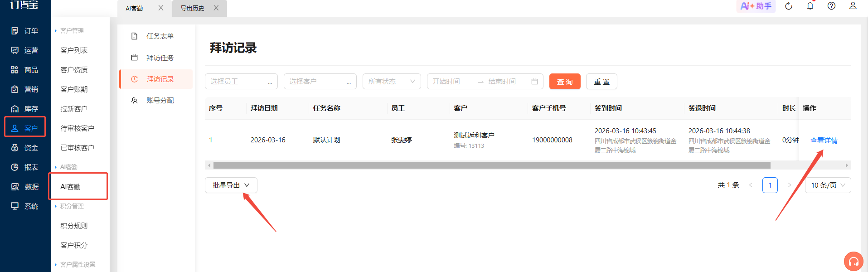Switch to the 导出历史 tab
868x272 pixels.
[192, 8]
